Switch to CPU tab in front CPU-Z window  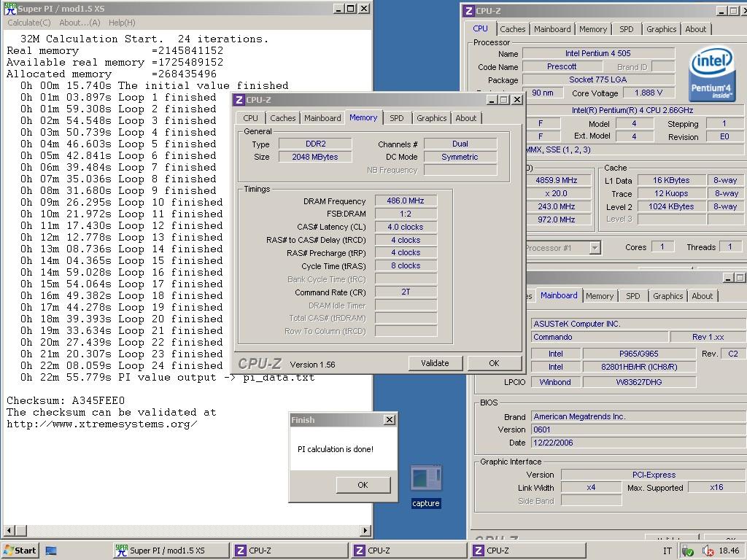(251, 118)
